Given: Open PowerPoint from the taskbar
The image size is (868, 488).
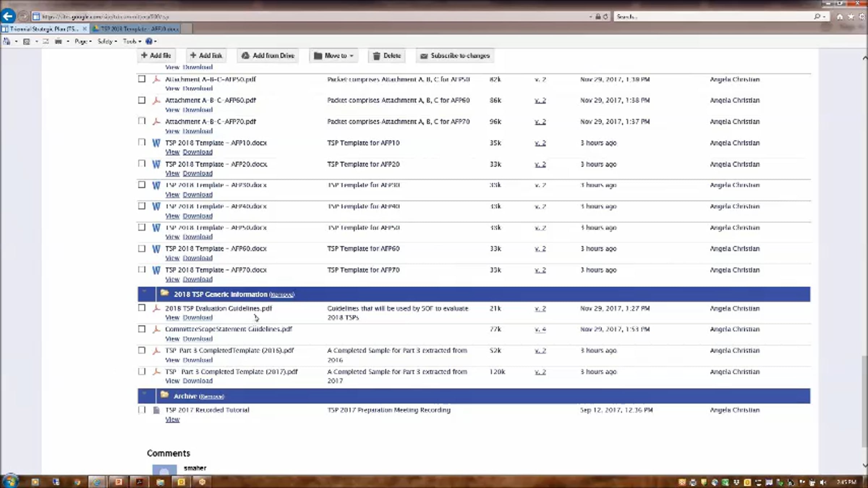Looking at the screenshot, I should (x=118, y=482).
